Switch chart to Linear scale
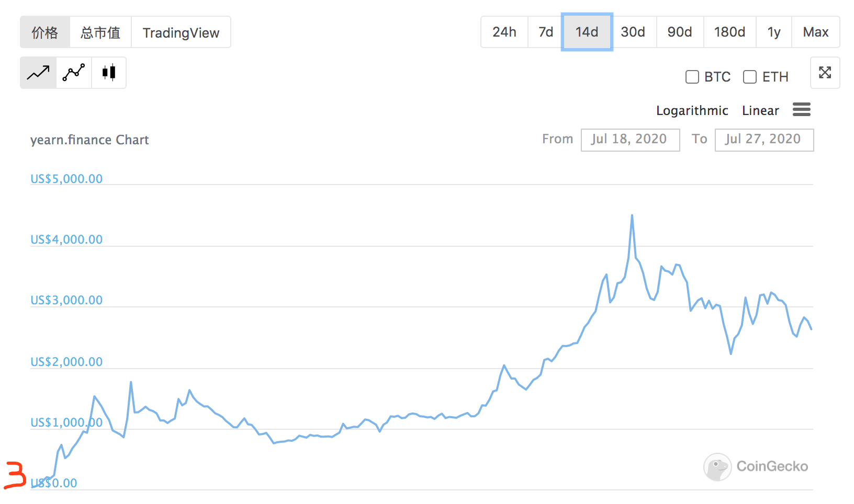This screenshot has height=504, width=854. pos(760,110)
